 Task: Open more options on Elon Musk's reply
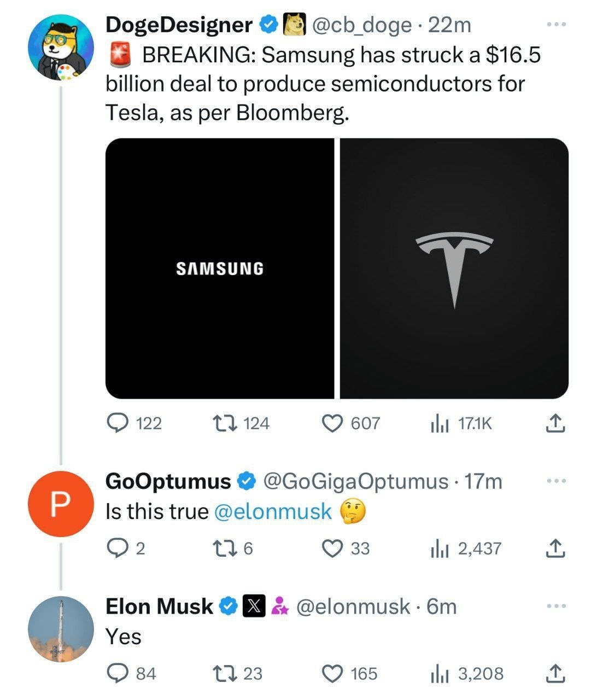[555, 606]
